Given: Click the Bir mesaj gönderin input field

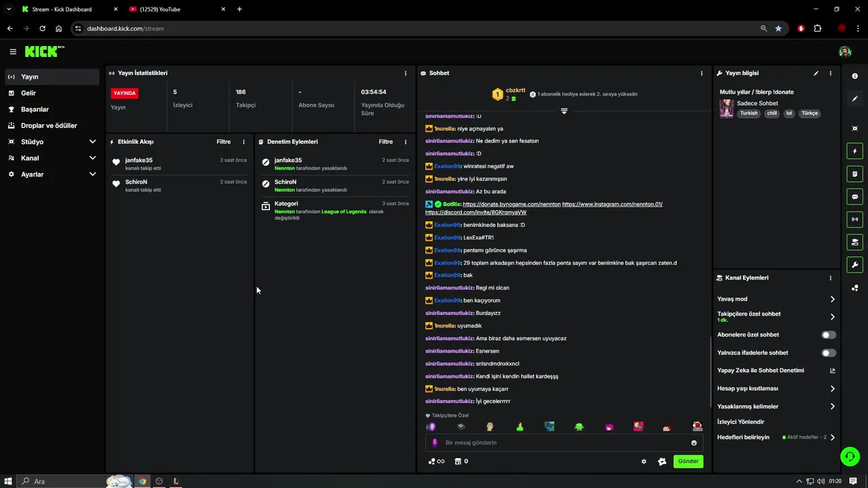Looking at the screenshot, I should tap(559, 443).
